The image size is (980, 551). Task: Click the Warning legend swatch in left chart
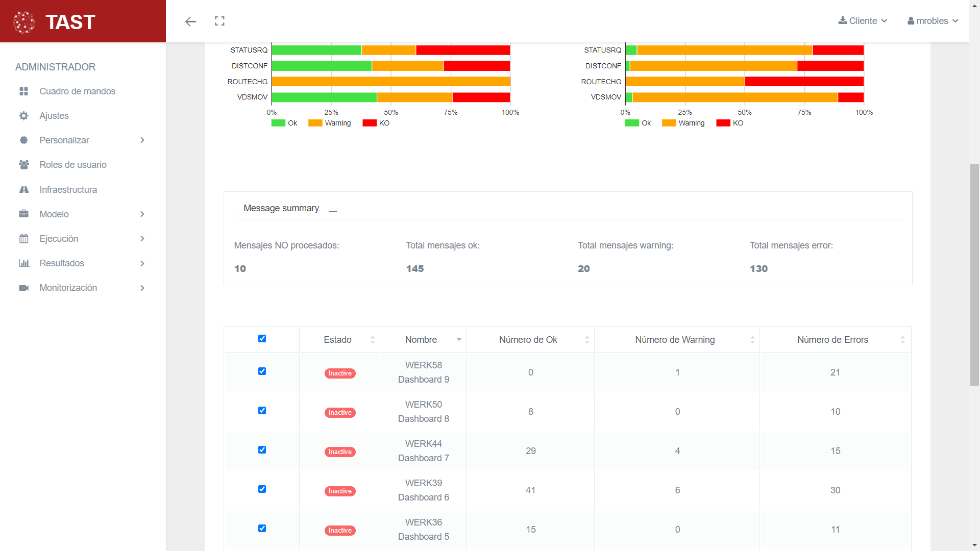pos(315,123)
